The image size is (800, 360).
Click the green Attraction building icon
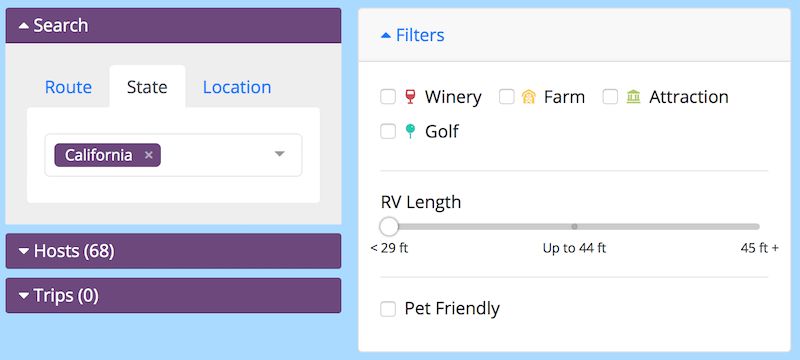[x=633, y=96]
